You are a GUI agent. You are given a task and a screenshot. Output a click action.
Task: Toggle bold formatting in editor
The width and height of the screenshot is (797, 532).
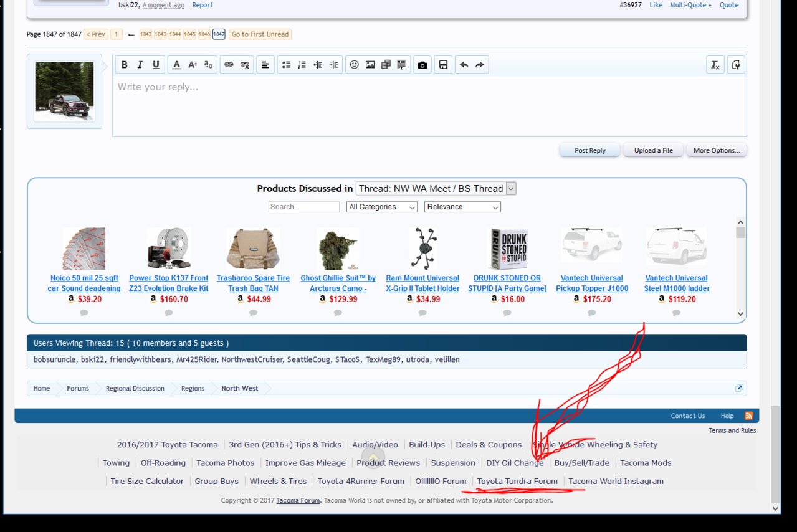(124, 65)
